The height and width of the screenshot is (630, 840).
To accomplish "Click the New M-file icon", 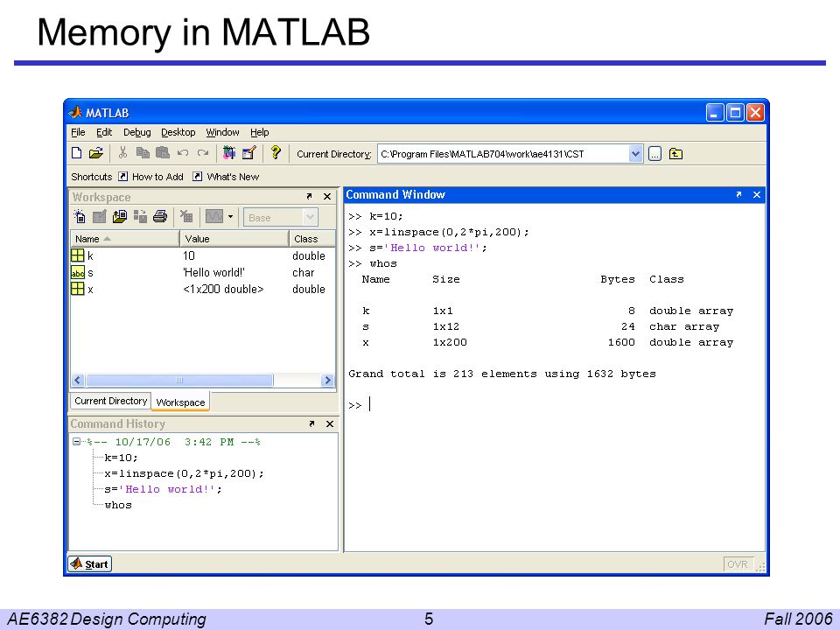I will (x=77, y=153).
